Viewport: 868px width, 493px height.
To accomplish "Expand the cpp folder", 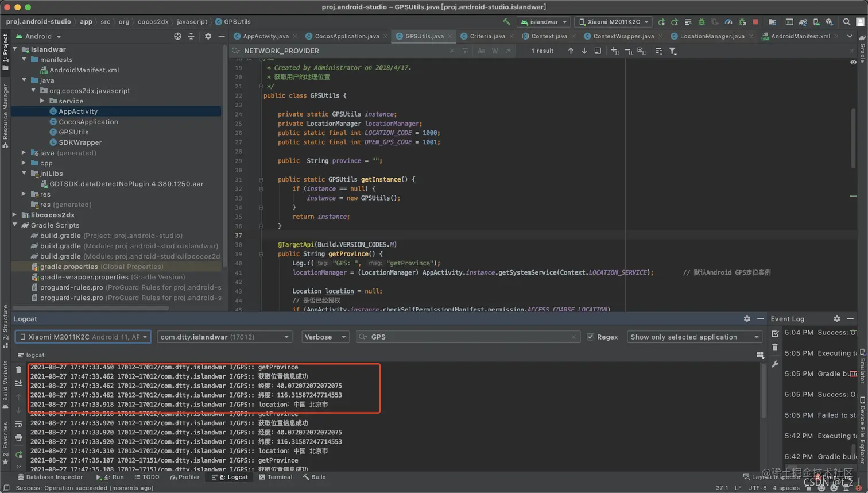I will pos(24,163).
